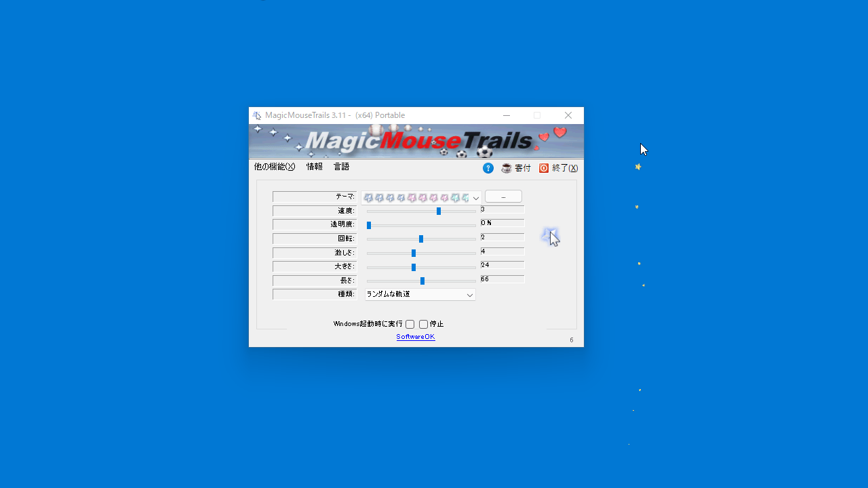This screenshot has height=488, width=868.
Task: Click the 長さ length slider
Action: (421, 281)
